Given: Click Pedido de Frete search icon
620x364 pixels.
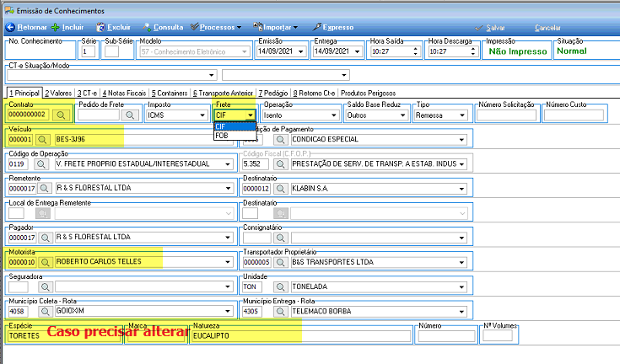Looking at the screenshot, I should 130,115.
